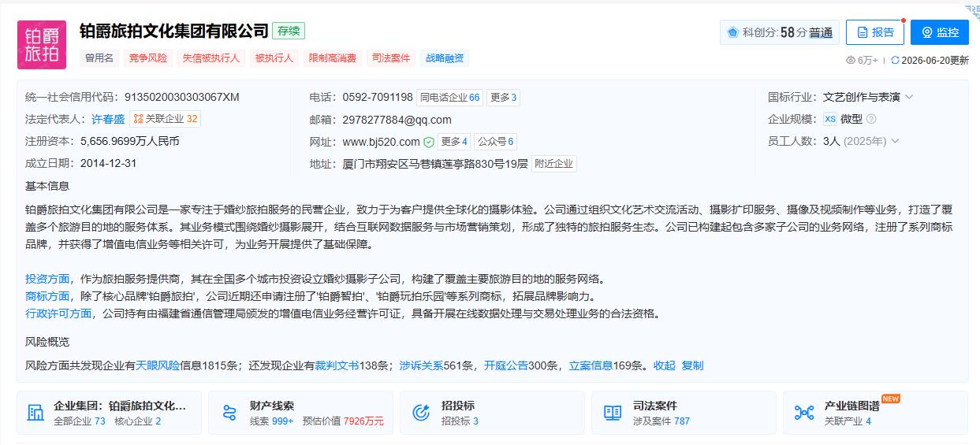Open the 报告 report button
Image resolution: width=980 pixels, height=445 pixels.
point(875,32)
